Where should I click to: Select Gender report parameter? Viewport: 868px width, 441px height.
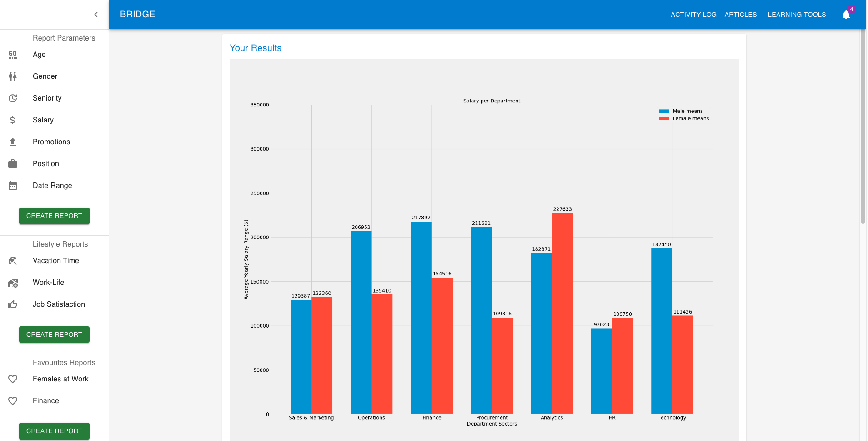pyautogui.click(x=55, y=76)
